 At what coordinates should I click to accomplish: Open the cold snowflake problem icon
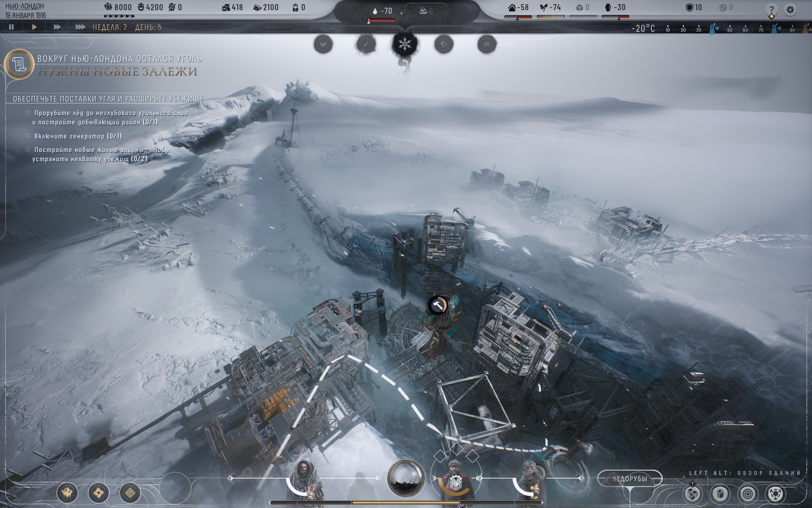pyautogui.click(x=405, y=44)
